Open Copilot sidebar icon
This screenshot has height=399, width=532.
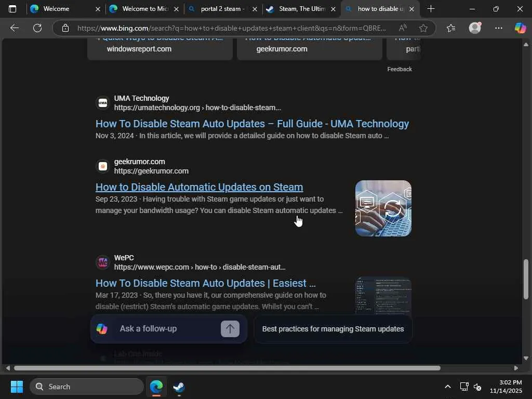pos(520,28)
